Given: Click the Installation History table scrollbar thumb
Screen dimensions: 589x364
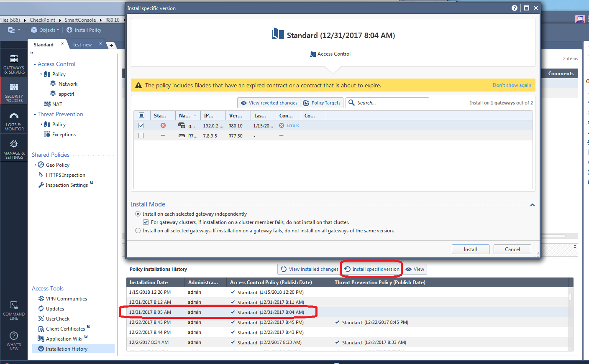Looking at the screenshot, I should pos(570,297).
